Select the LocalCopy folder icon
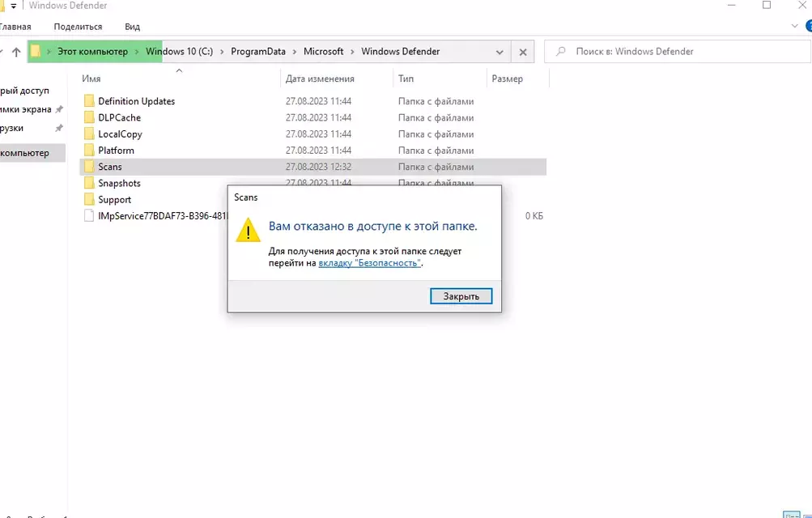This screenshot has height=518, width=812. pyautogui.click(x=89, y=134)
